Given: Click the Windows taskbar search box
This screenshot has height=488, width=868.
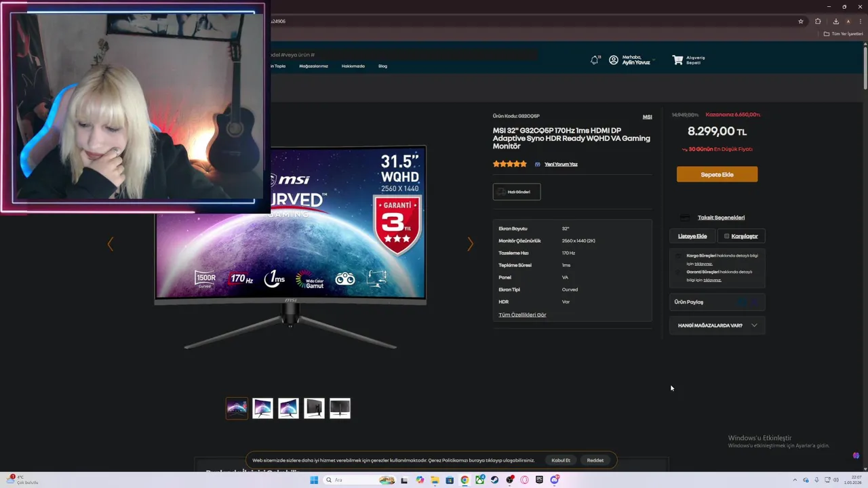Looking at the screenshot, I should pos(358,480).
